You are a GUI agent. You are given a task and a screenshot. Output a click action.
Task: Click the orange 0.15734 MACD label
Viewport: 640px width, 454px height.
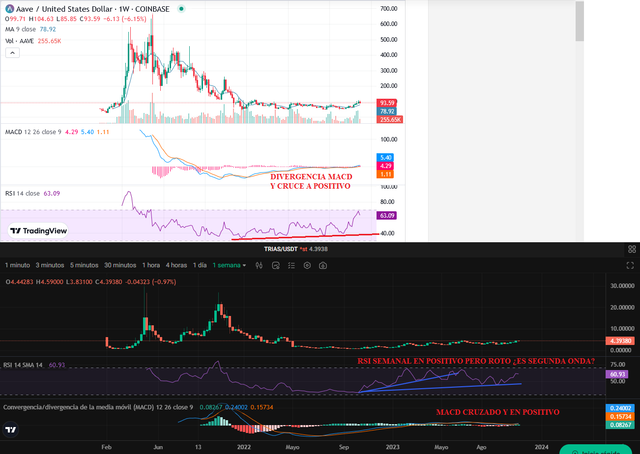tap(620, 416)
